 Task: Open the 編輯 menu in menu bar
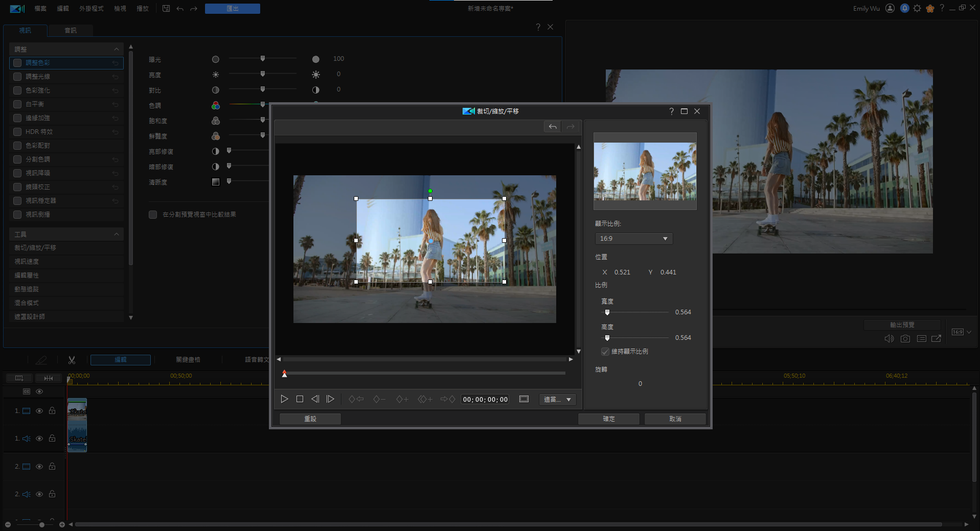click(x=63, y=9)
